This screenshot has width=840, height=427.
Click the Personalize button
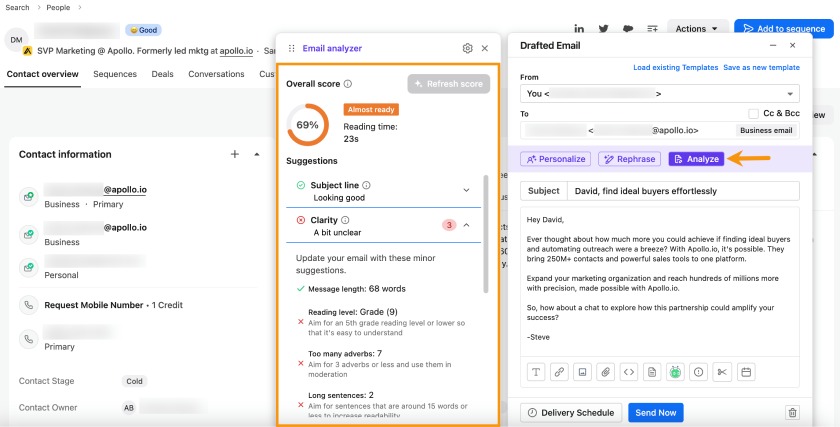click(x=556, y=159)
